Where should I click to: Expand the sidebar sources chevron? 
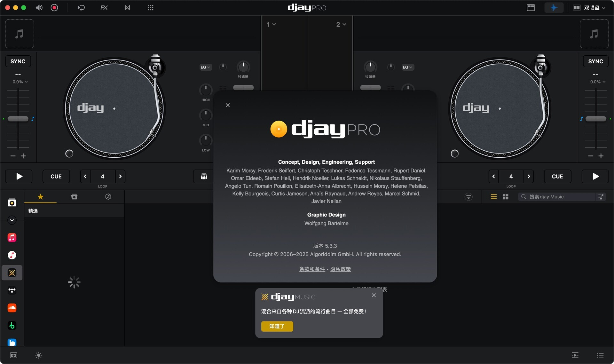[x=12, y=220]
